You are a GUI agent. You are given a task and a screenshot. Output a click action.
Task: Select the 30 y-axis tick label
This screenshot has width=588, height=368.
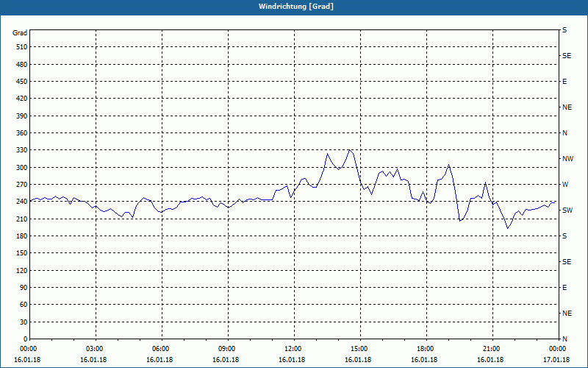(x=24, y=322)
